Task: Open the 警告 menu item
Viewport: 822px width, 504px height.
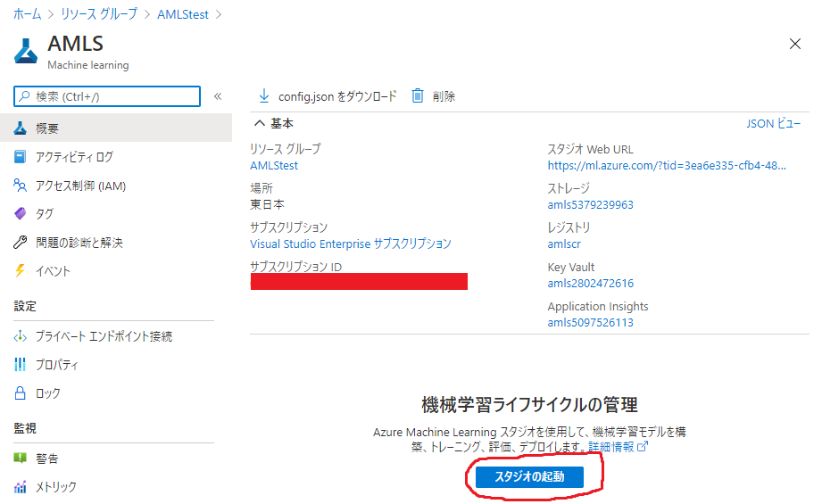Action: pos(116,458)
